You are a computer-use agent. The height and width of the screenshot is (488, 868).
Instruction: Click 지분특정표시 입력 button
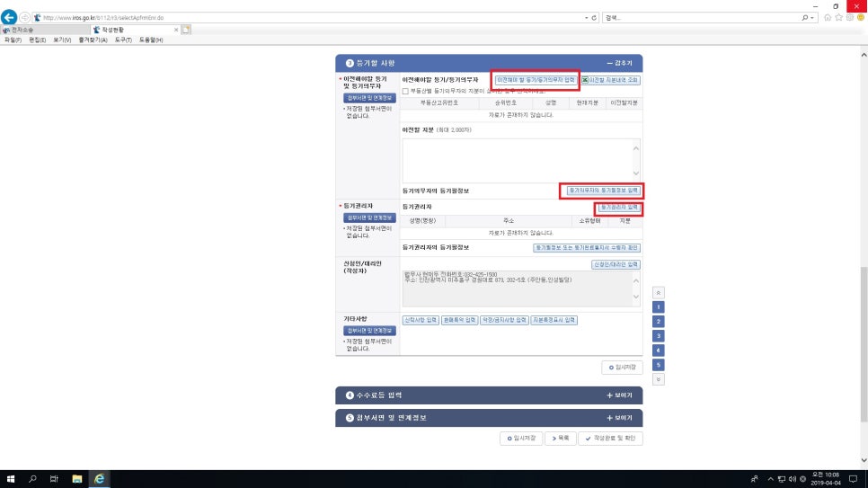pyautogui.click(x=554, y=320)
